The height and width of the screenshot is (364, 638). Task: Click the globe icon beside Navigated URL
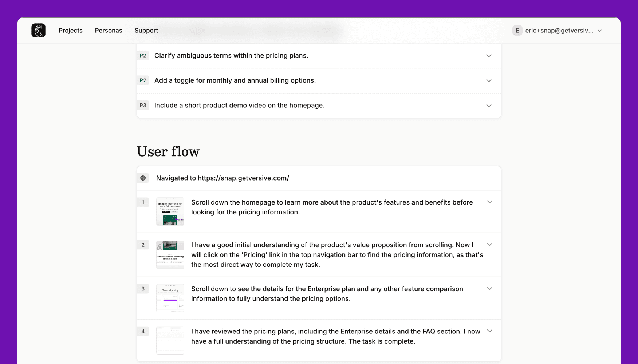143,178
